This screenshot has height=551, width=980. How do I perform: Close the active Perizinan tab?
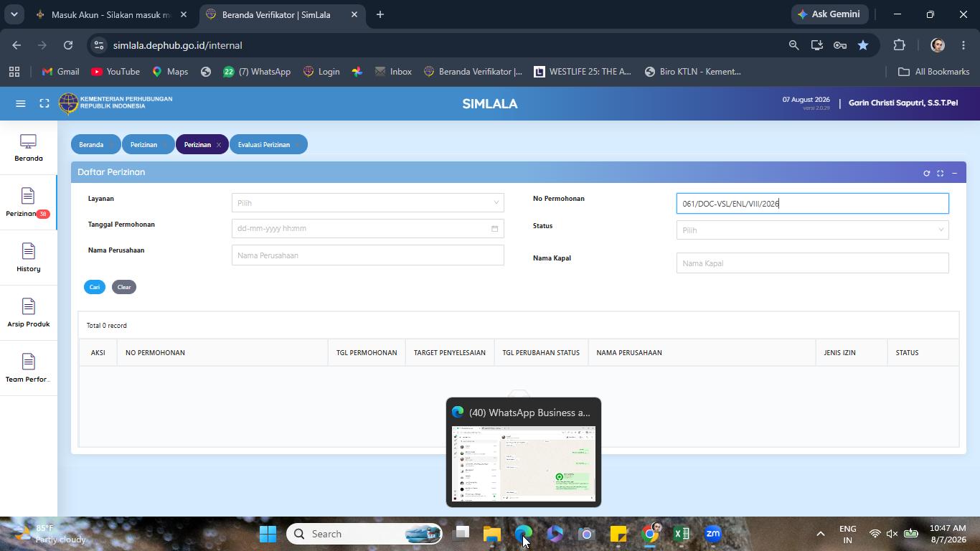[219, 145]
